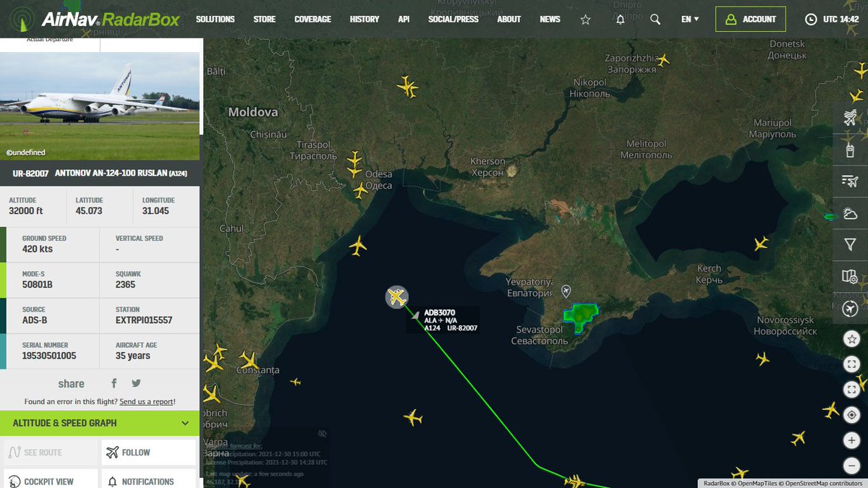The width and height of the screenshot is (868, 488).
Task: Click the Station value EXTRPI015557
Action: (144, 320)
